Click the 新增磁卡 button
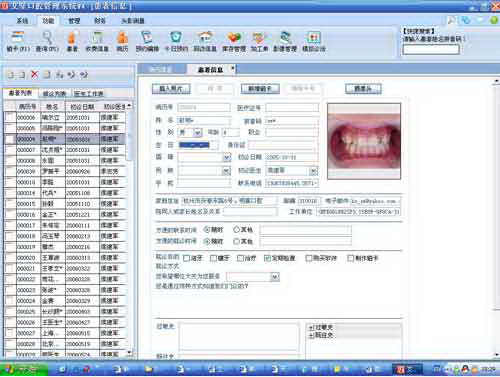The width and height of the screenshot is (500, 377). point(260,89)
